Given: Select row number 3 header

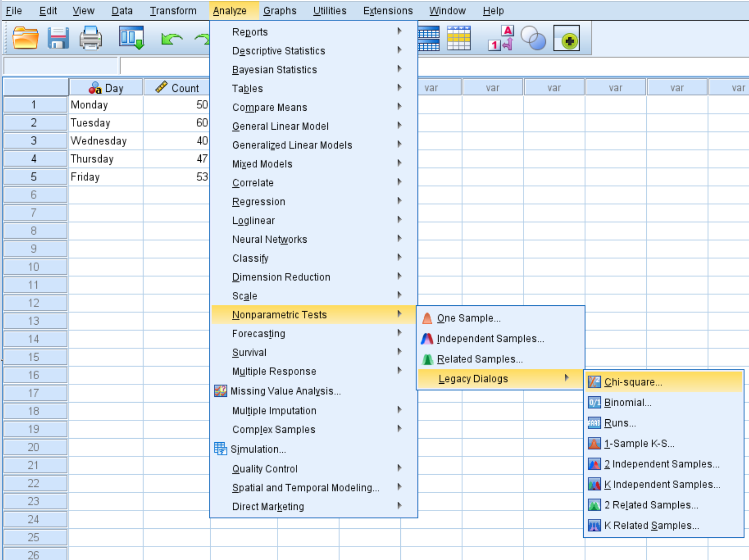Looking at the screenshot, I should 35,141.
